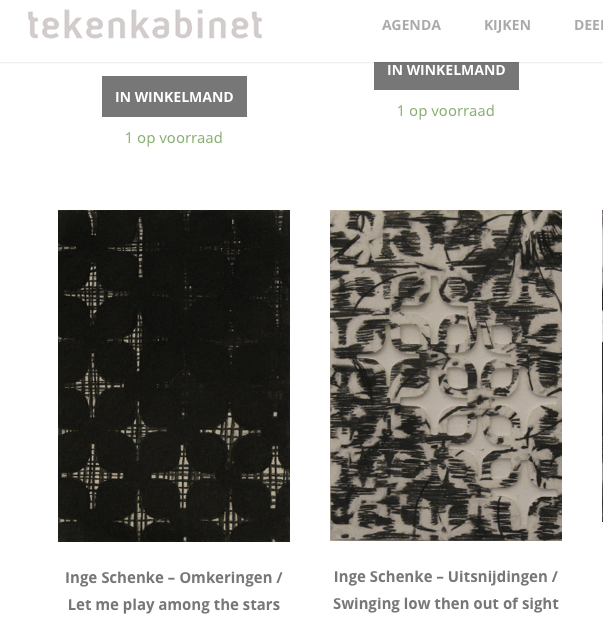Click 'Swinging low then out of sight' text
This screenshot has width=603, height=625.
click(446, 603)
